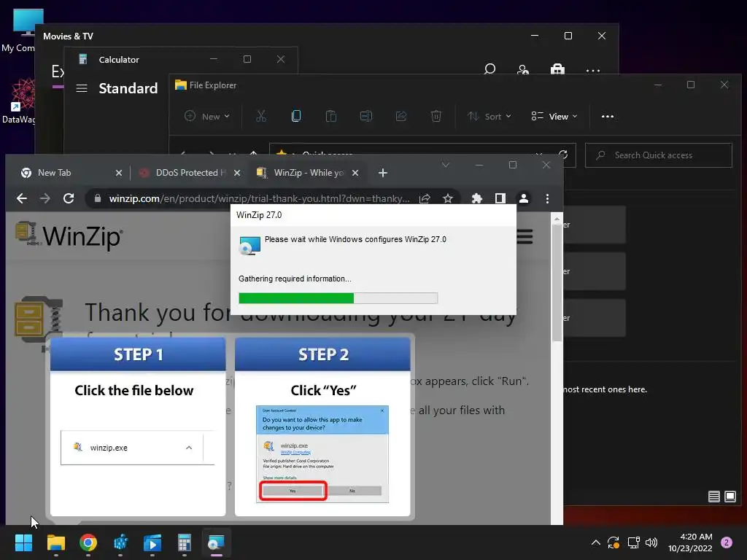Click the WinZip installer progress bar
This screenshot has width=747, height=560.
338,298
